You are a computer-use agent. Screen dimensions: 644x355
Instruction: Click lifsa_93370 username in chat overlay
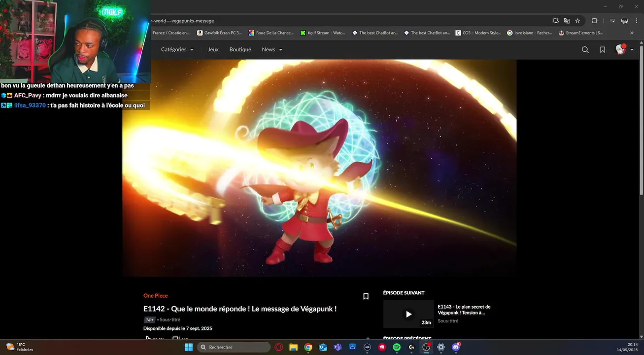30,106
